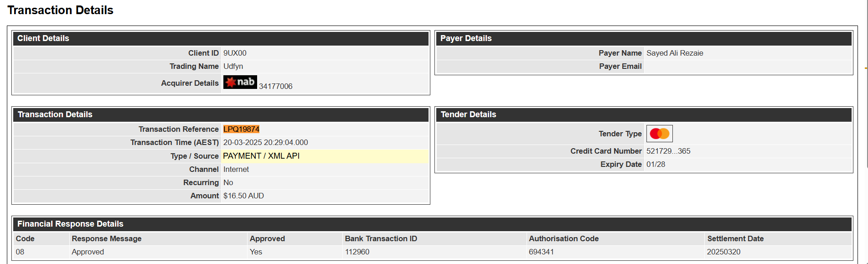Click the PAYMENT / XML API highlighted row
Viewport: 868px width, 264px height.
point(325,156)
